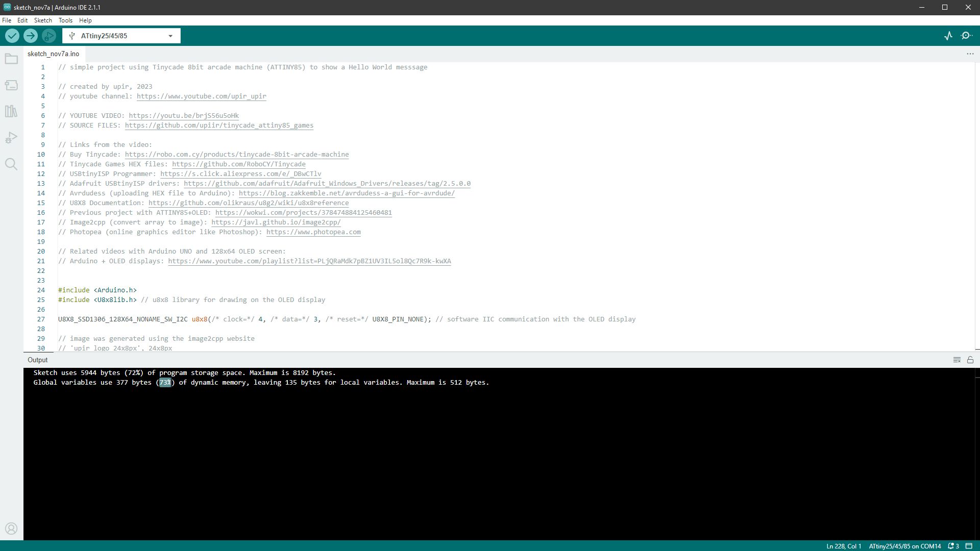
Task: Open the Sketch menu
Action: (x=43, y=20)
